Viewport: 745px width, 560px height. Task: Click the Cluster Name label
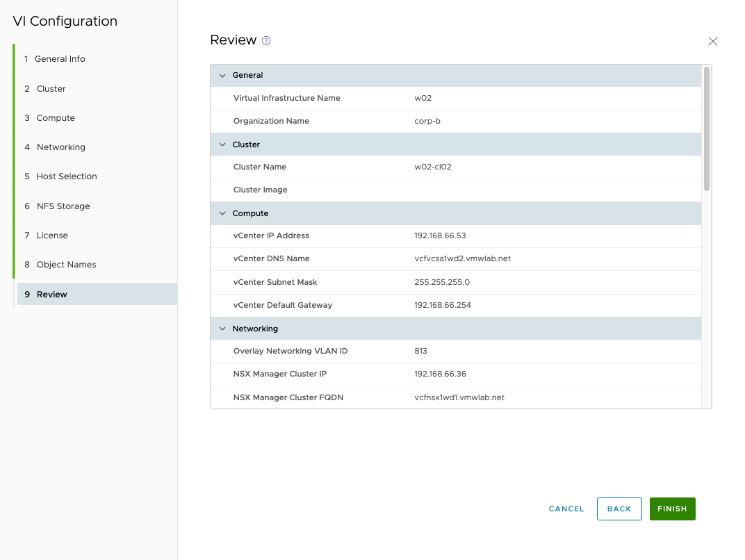point(259,167)
